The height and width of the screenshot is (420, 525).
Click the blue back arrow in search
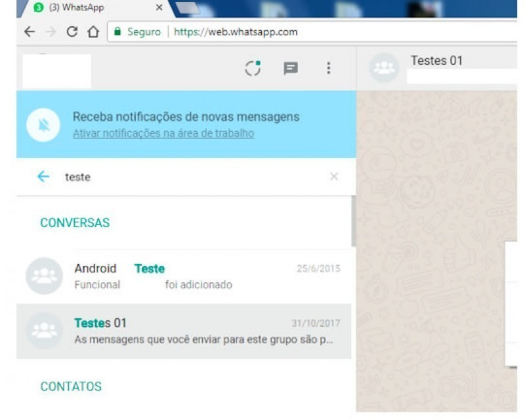coord(43,176)
